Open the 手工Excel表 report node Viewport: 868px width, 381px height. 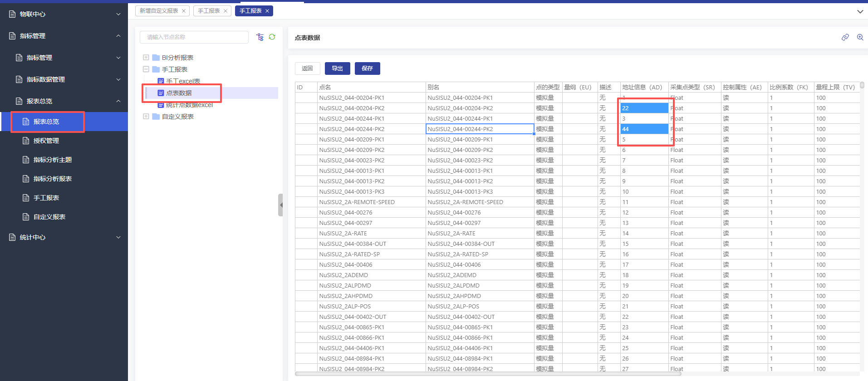pos(182,81)
